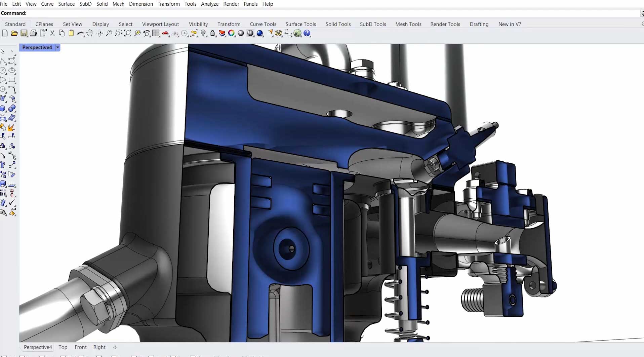Click into the Command input field

(x=333, y=13)
